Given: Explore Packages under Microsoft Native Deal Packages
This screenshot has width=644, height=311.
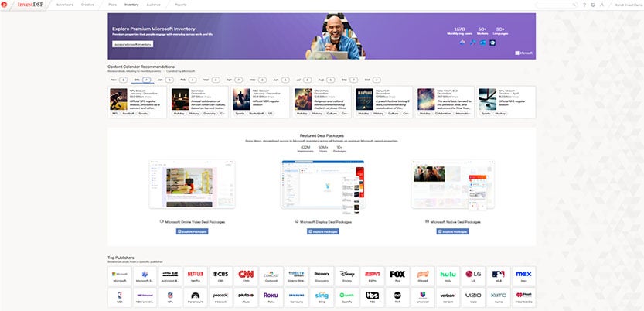Looking at the screenshot, I should coord(452,231).
